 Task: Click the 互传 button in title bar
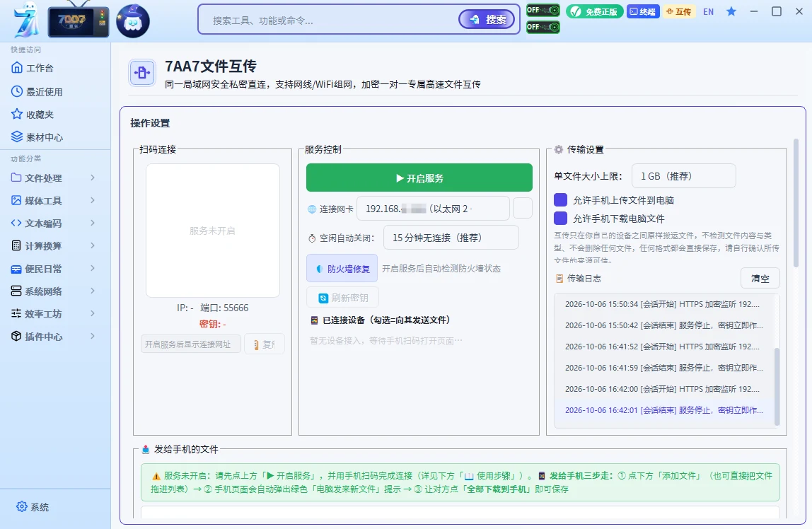point(679,11)
